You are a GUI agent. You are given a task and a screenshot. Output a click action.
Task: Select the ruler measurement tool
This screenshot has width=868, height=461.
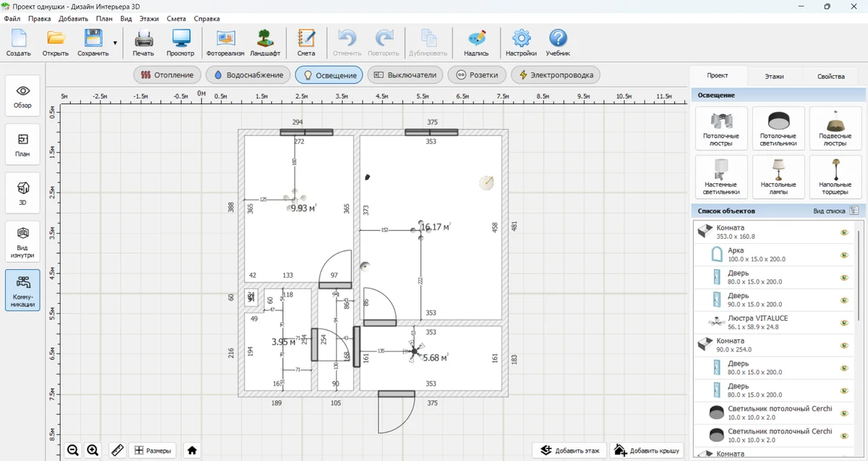(x=116, y=450)
